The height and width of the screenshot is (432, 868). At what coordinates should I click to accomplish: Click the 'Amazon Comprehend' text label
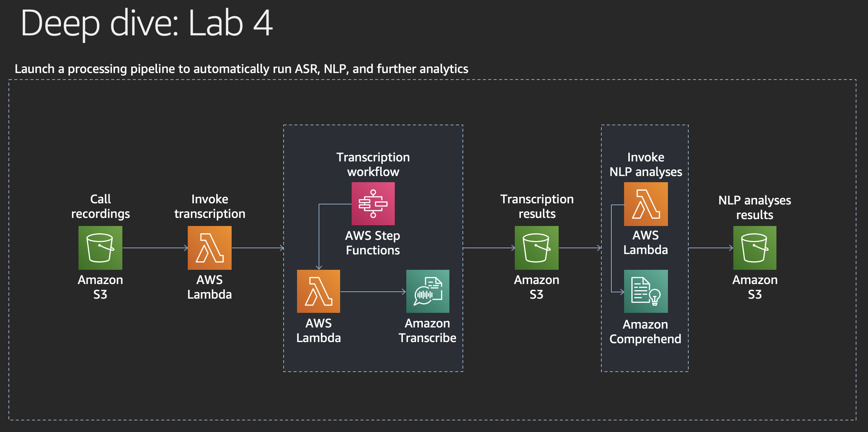click(x=645, y=332)
